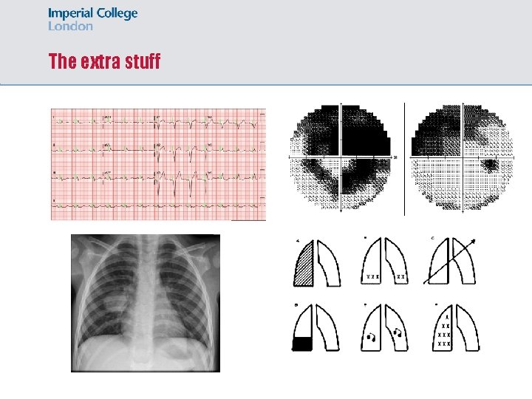Click lung diagram with solid black base
Image resolution: width=532 pixels, height=399 pixels.
316,328
